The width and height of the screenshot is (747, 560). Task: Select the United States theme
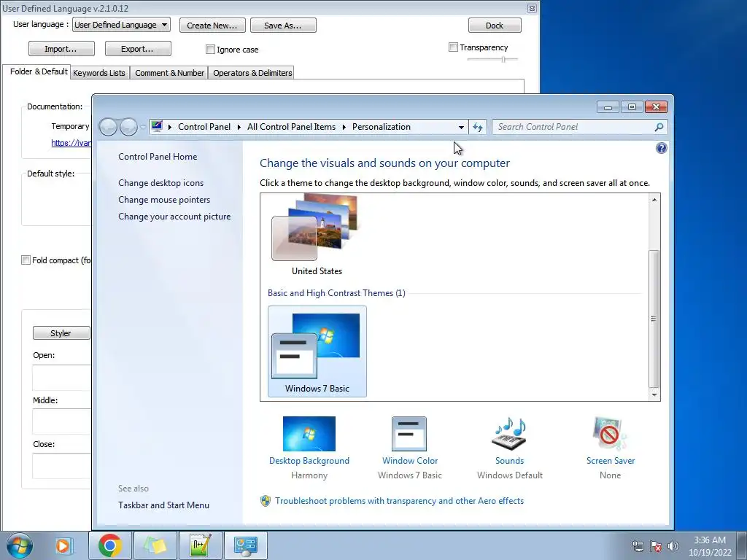[317, 236]
